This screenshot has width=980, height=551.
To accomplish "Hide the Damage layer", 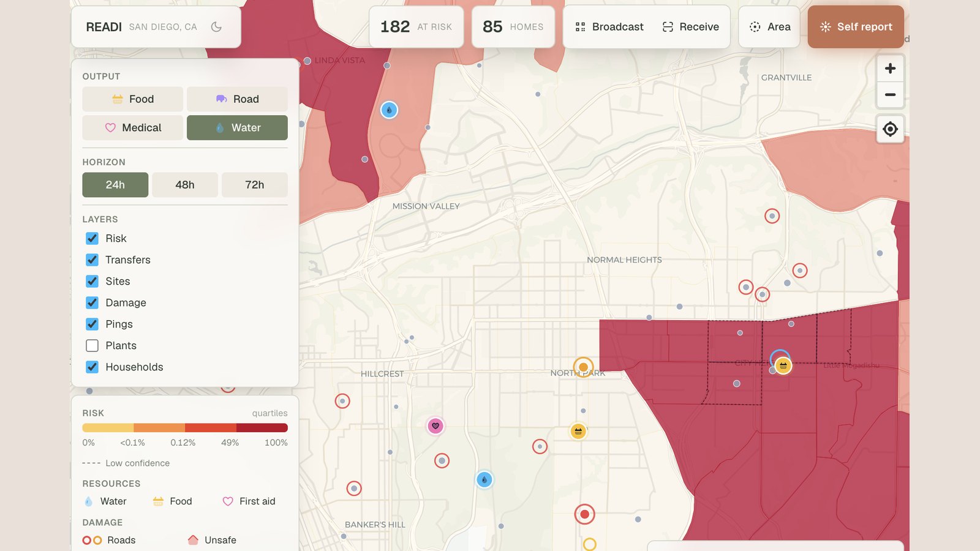I will [92, 303].
